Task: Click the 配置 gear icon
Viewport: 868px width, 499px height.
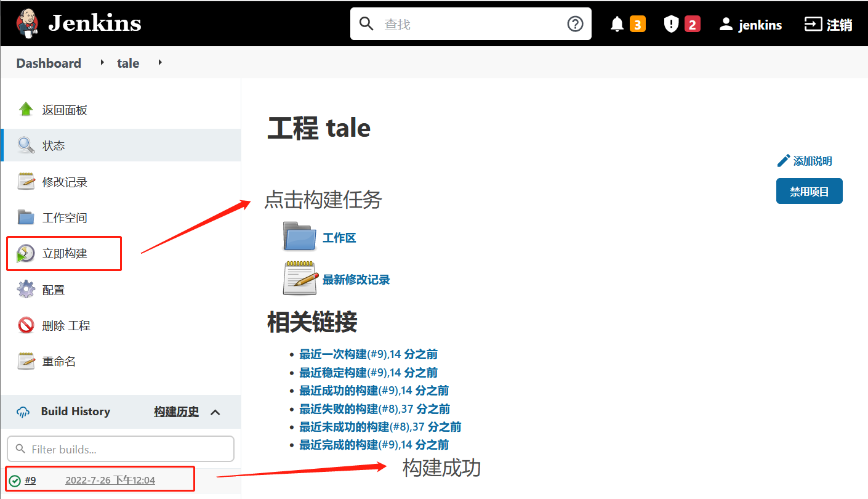Action: [26, 290]
